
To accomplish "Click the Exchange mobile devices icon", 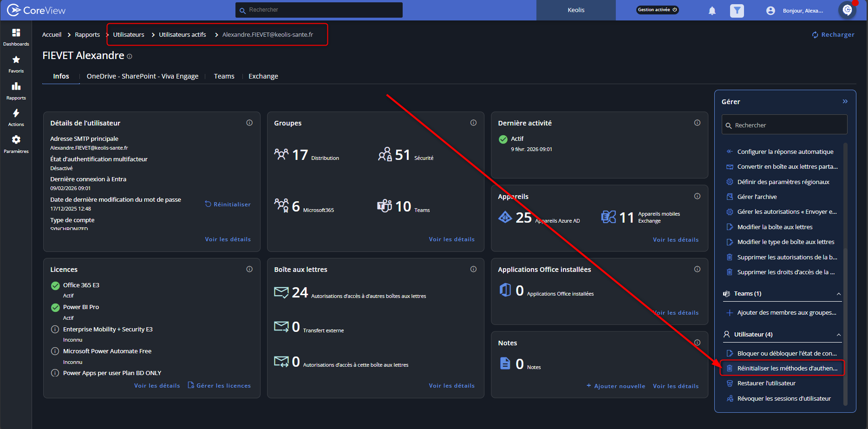I will pyautogui.click(x=608, y=217).
